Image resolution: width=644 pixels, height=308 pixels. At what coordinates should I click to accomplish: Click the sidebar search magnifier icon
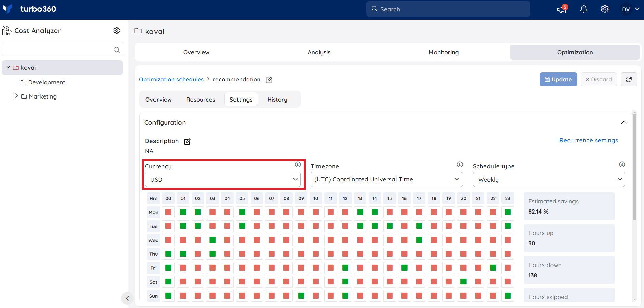point(117,50)
